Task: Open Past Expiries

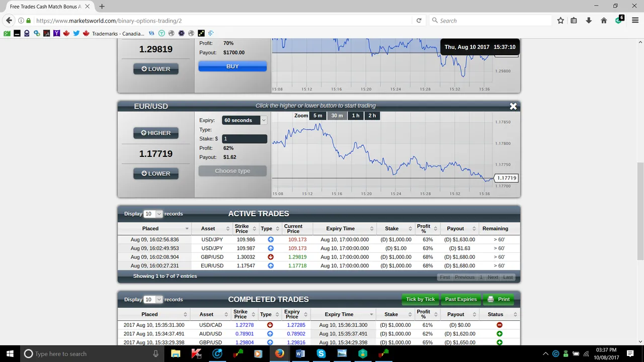Action: [x=460, y=299]
